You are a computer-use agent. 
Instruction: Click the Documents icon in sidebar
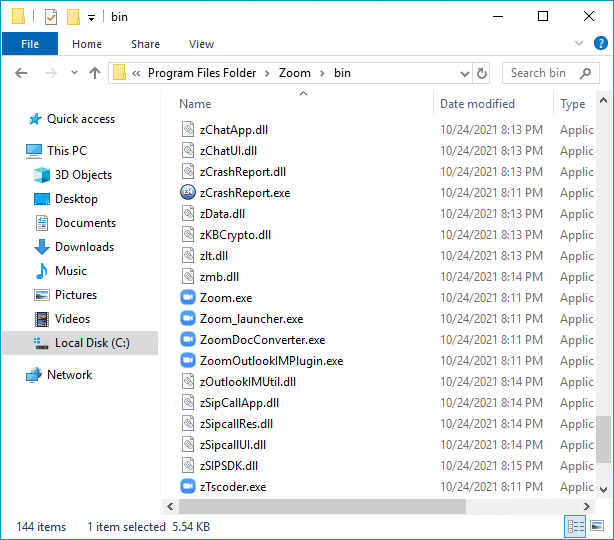42,223
